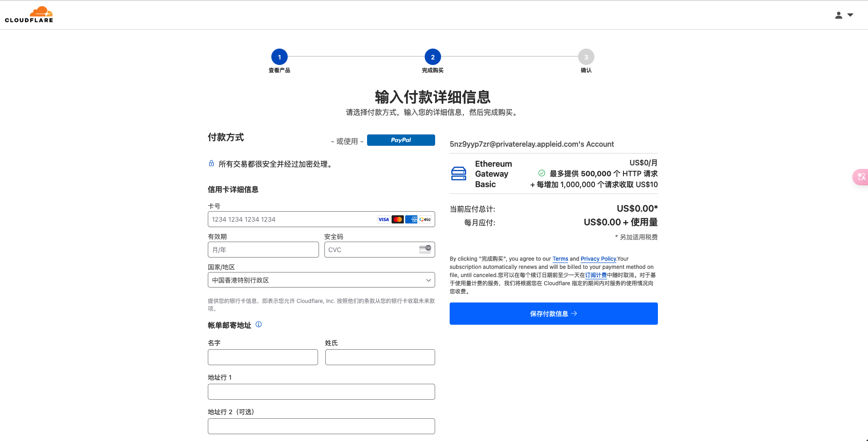Open the 订阅计费 link
The height and width of the screenshot is (441, 868).
tap(596, 275)
